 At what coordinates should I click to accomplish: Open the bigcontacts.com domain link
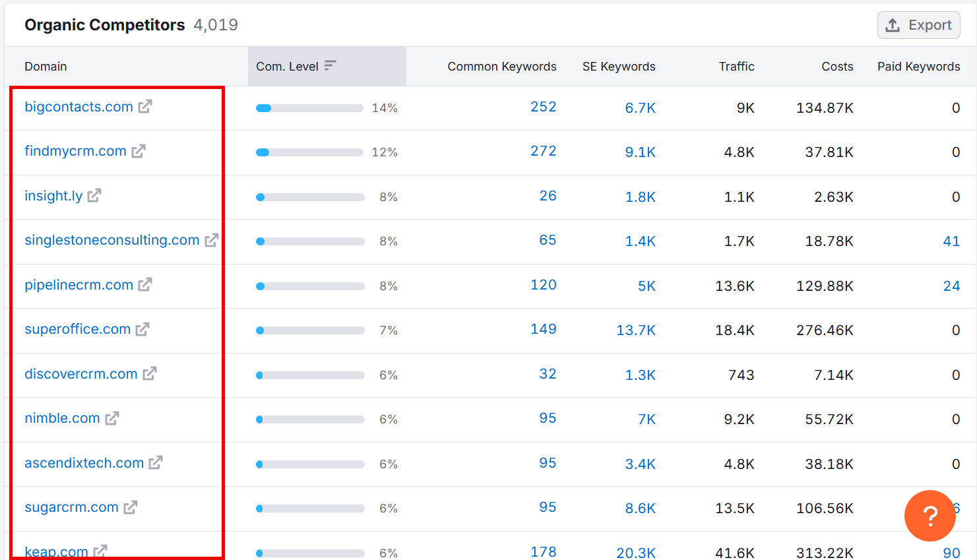tap(79, 107)
